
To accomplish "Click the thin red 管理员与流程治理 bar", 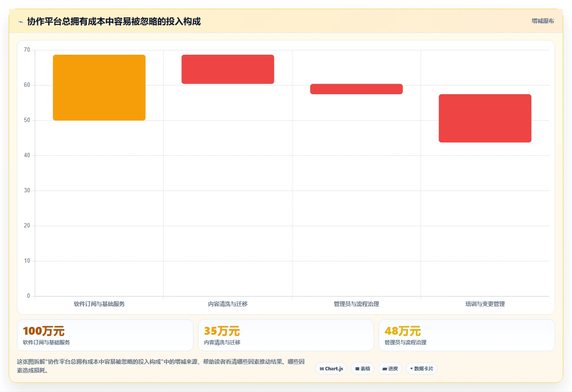I will [356, 89].
